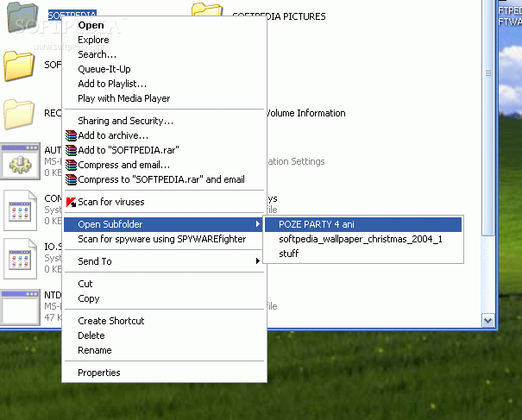The image size is (522, 420).
Task: Select Compress and email... entry
Action: [x=164, y=165]
